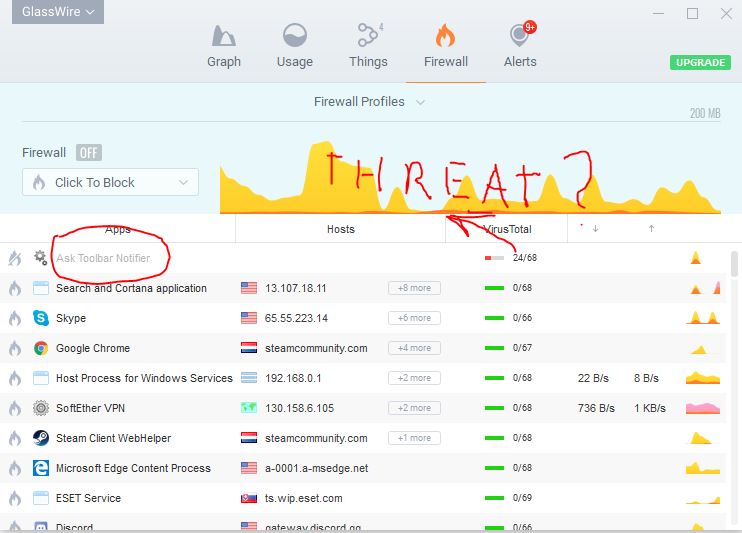This screenshot has height=533, width=742.
Task: Click the US flag beside 13.107.18.11
Action: pyautogui.click(x=249, y=288)
